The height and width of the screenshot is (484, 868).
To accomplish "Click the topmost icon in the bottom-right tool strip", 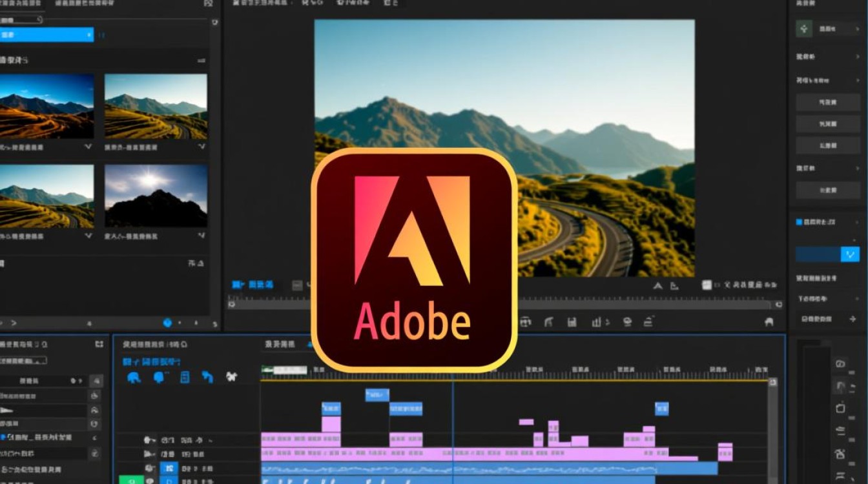I will coord(840,363).
